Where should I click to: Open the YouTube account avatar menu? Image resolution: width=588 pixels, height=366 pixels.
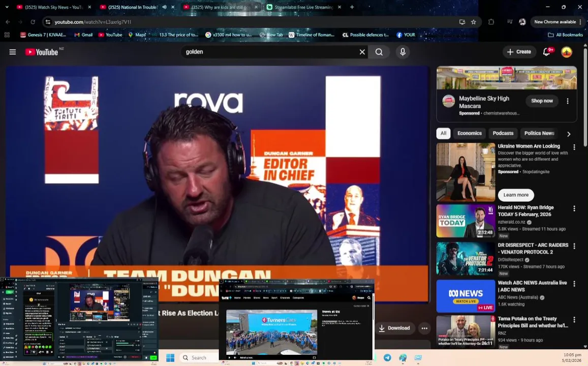click(566, 52)
